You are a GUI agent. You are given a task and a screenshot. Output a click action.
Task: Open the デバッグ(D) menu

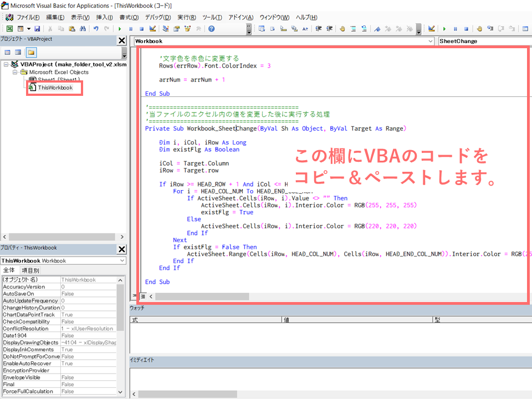[158, 17]
